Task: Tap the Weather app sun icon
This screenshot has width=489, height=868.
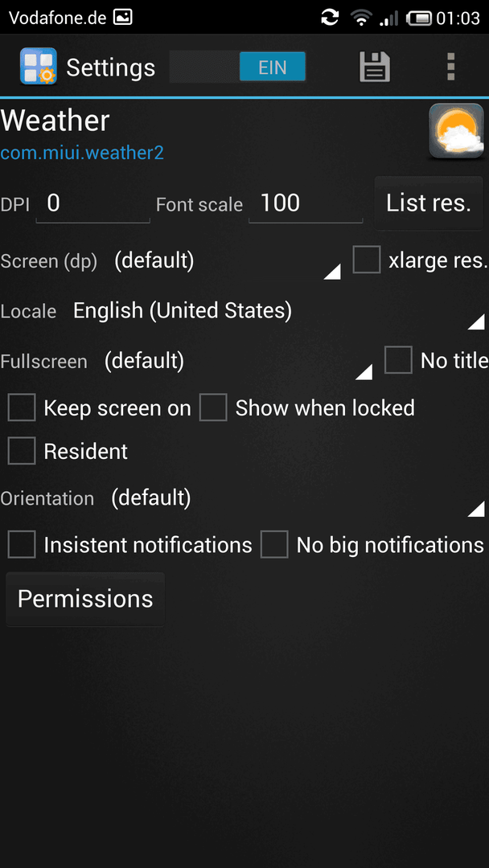Action: [456, 131]
